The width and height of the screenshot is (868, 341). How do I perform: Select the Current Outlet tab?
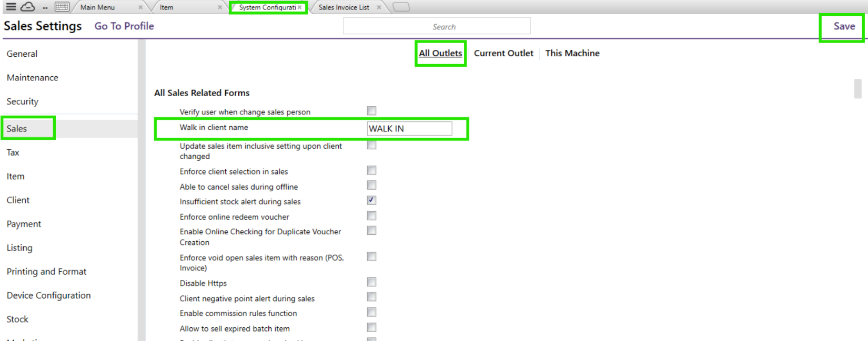click(x=503, y=53)
